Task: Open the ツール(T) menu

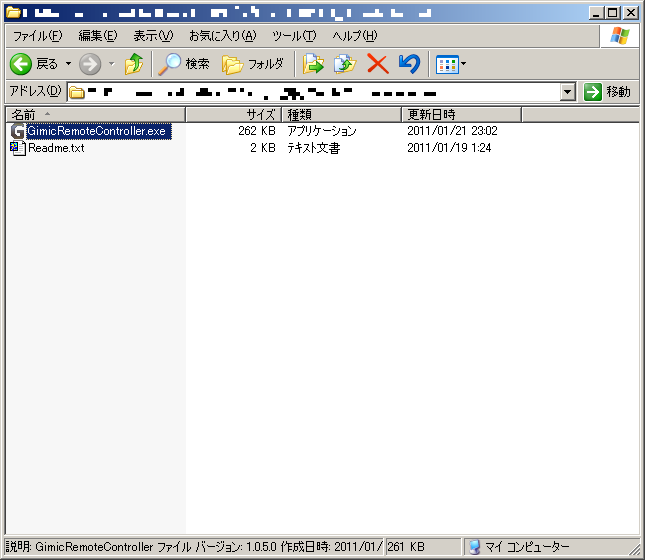Action: 294,36
